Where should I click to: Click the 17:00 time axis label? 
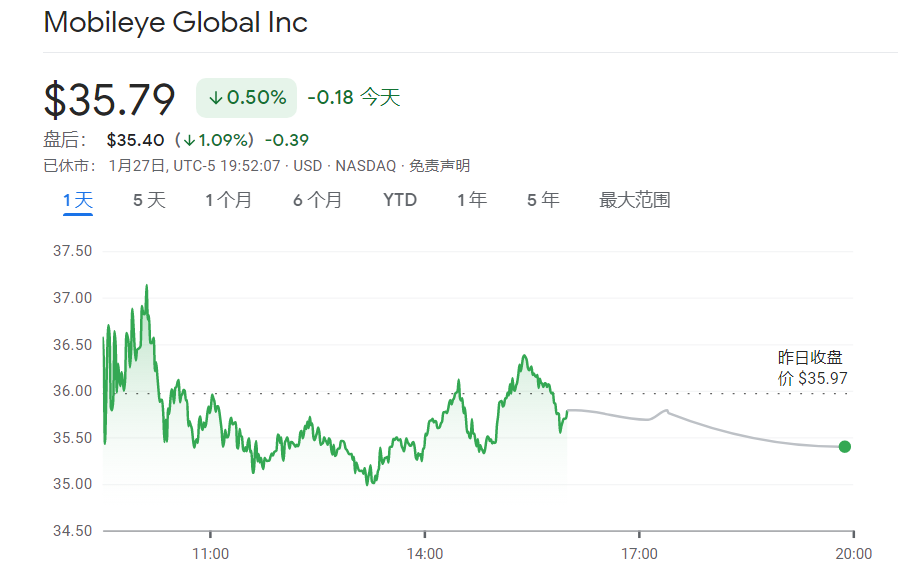[x=639, y=553]
